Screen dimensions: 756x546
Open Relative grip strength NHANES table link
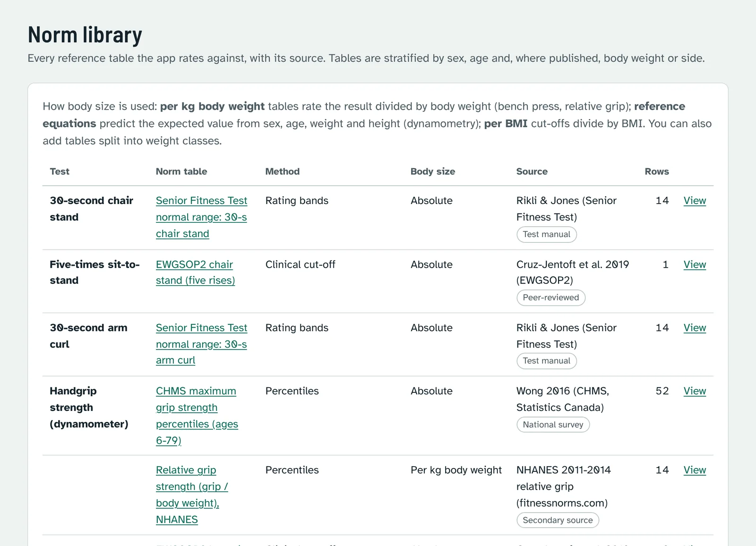[192, 495]
